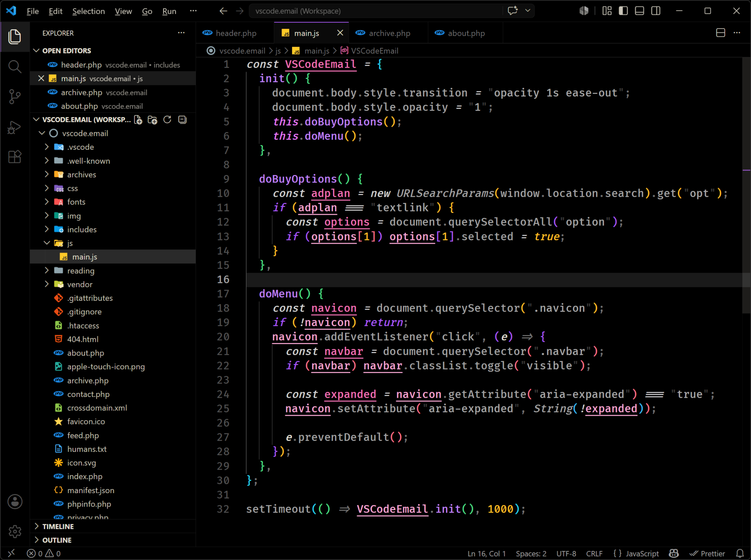
Task: Expand the Timeline section
Action: click(36, 526)
